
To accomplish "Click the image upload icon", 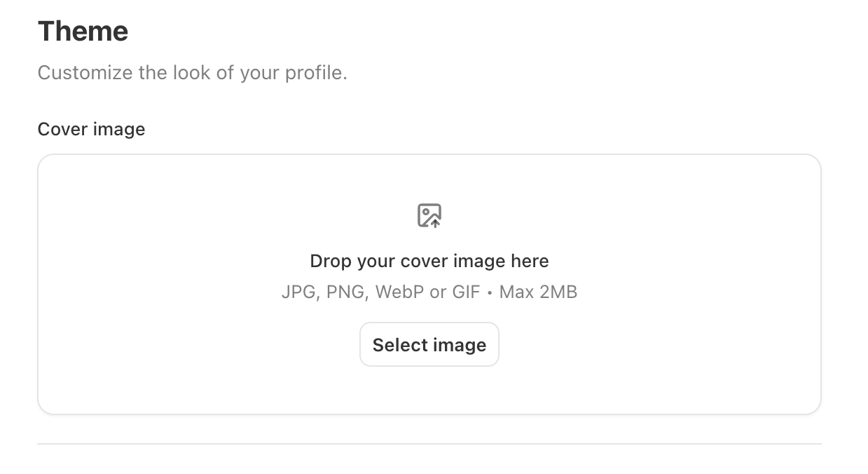I will click(x=429, y=215).
